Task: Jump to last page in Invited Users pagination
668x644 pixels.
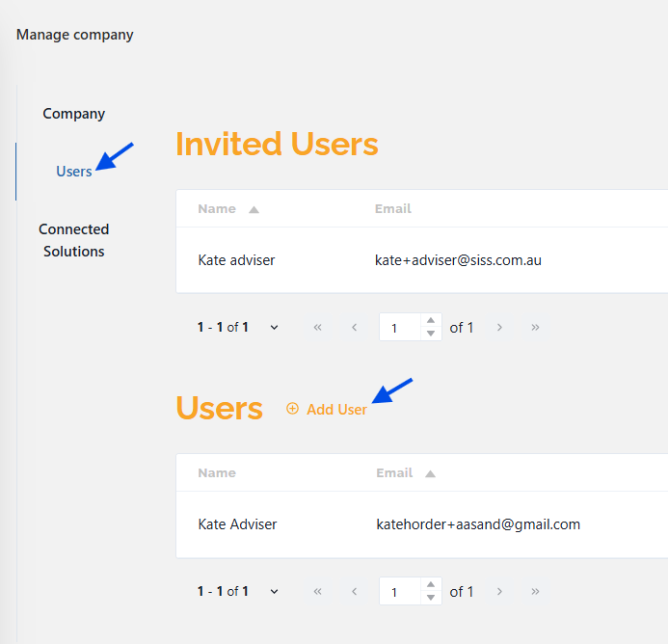Action: (x=535, y=327)
